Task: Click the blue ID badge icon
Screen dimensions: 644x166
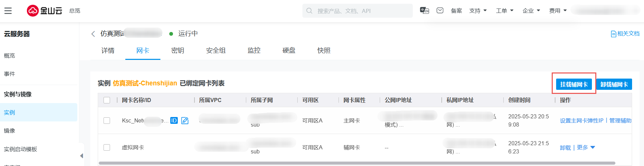Action: [x=174, y=120]
